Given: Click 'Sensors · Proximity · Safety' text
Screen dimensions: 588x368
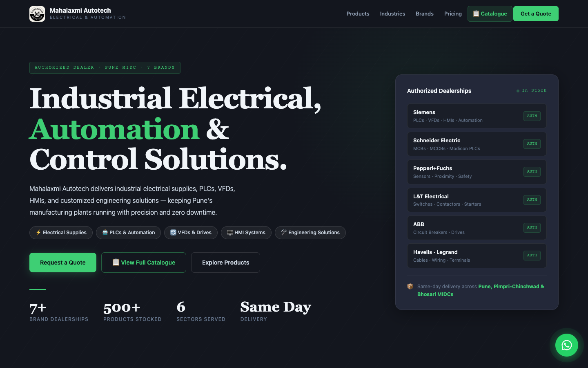Looking at the screenshot, I should click(x=442, y=177).
